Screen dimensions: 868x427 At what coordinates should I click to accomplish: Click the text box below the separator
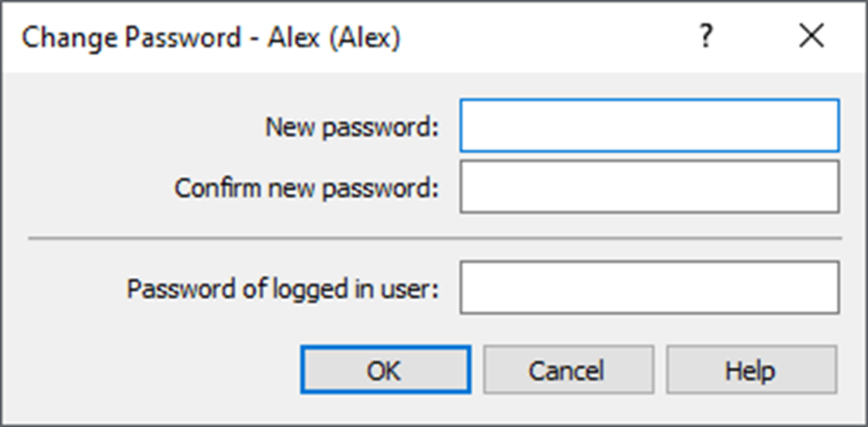tap(649, 288)
